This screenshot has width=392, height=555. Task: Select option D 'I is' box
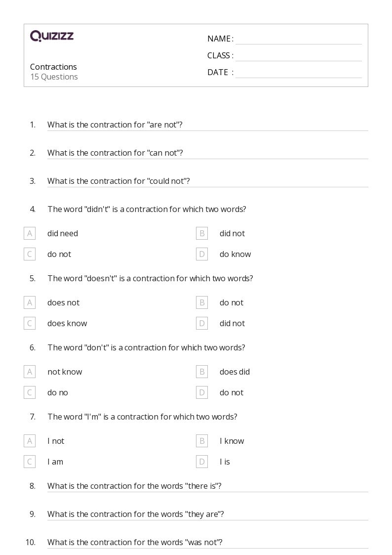coord(201,462)
